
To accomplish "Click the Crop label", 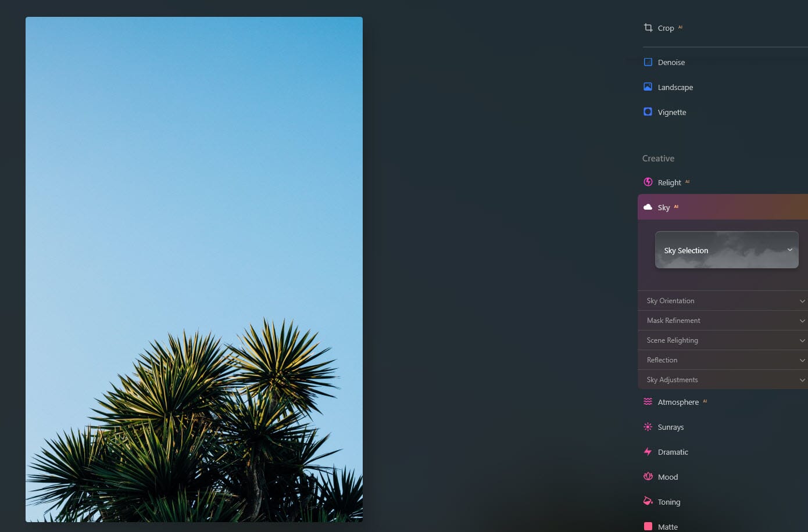I will (666, 28).
